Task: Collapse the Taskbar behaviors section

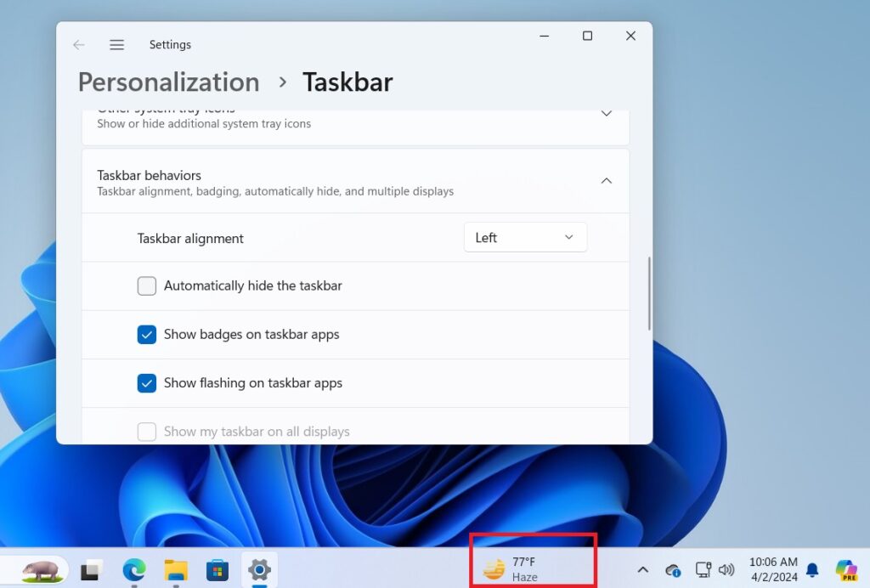Action: (607, 180)
